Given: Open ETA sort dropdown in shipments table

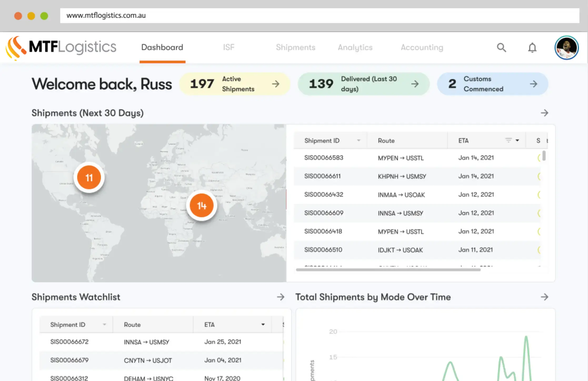Looking at the screenshot, I should tap(517, 140).
